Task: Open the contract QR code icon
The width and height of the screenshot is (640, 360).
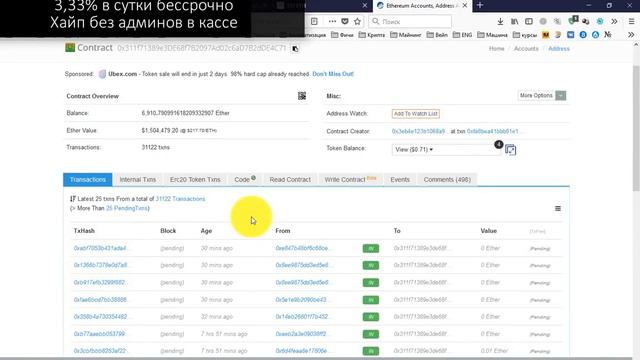Action: click(x=302, y=96)
